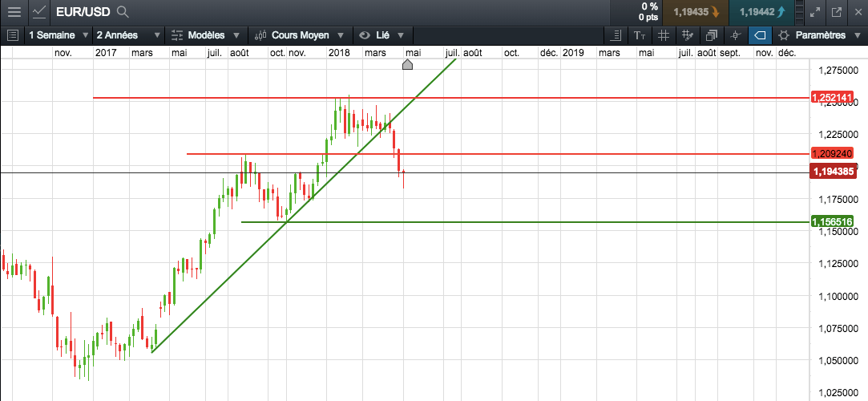
Task: Click the stacked windows icon
Action: (711, 35)
